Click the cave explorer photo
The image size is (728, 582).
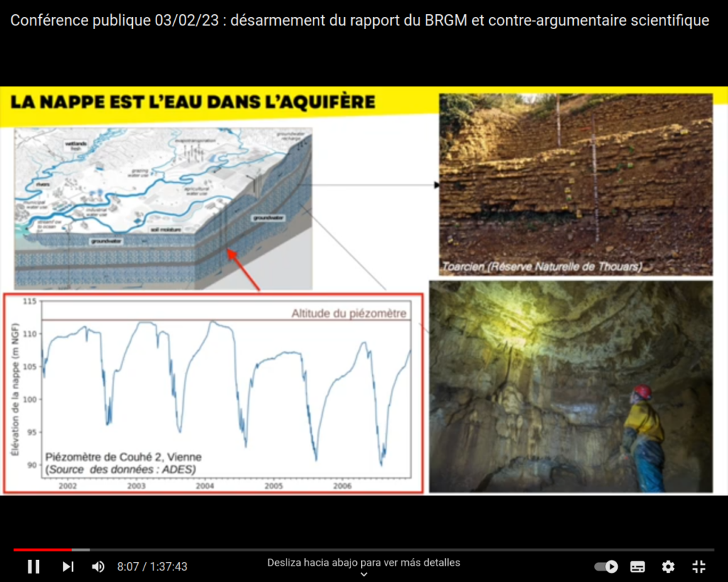(570, 386)
